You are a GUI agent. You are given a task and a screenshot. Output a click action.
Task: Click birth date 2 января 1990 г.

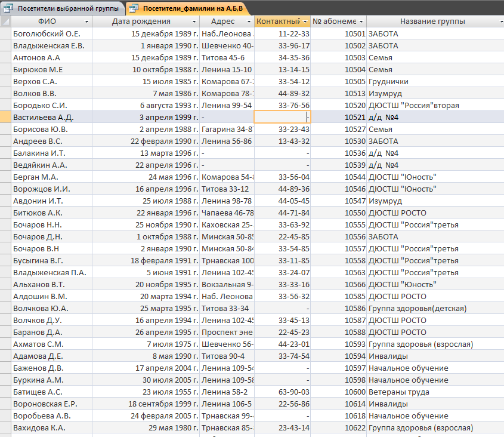[x=146, y=248]
